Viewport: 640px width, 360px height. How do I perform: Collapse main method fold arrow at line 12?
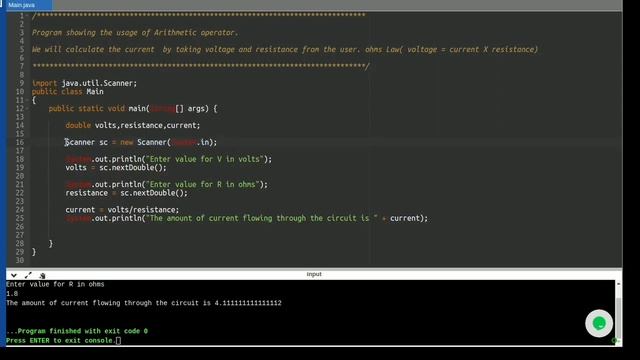[27, 109]
